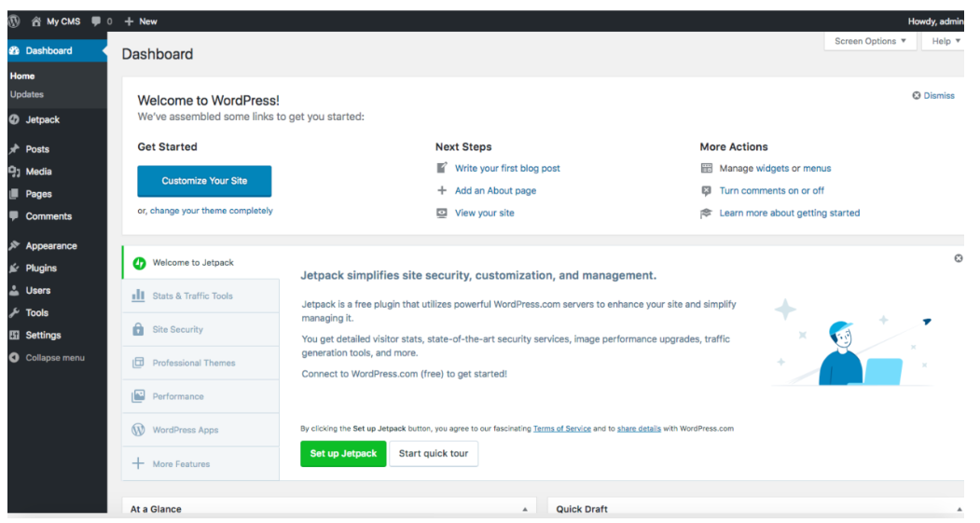Click the plus icon beside Add an About page
Viewport: 980px width, 523px height.
[x=442, y=190]
